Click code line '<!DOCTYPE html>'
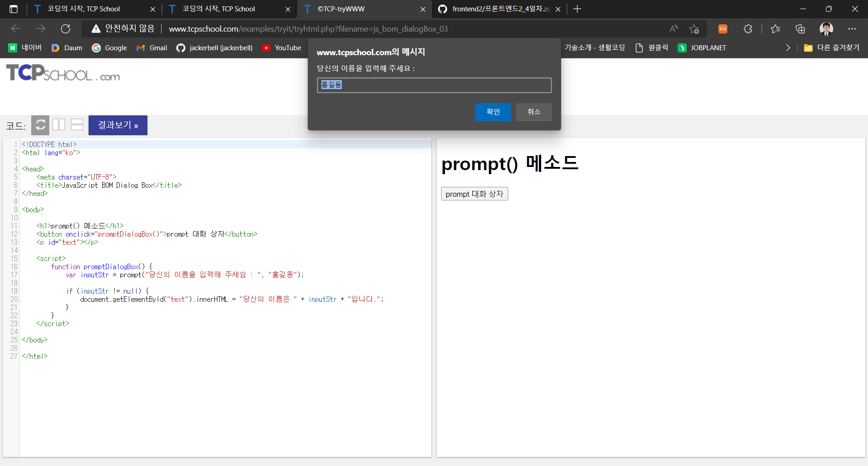Screen dimensions: 868x466 tap(49, 144)
